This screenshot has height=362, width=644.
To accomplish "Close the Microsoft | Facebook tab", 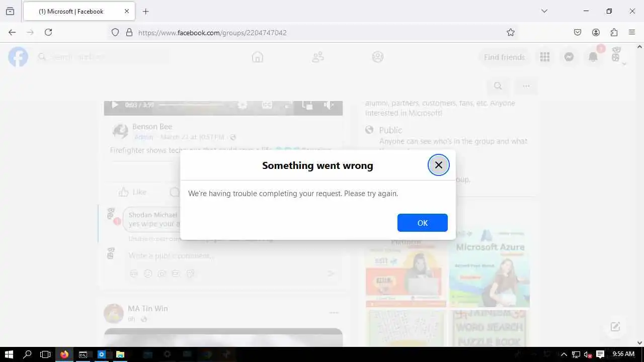I will coord(126,11).
